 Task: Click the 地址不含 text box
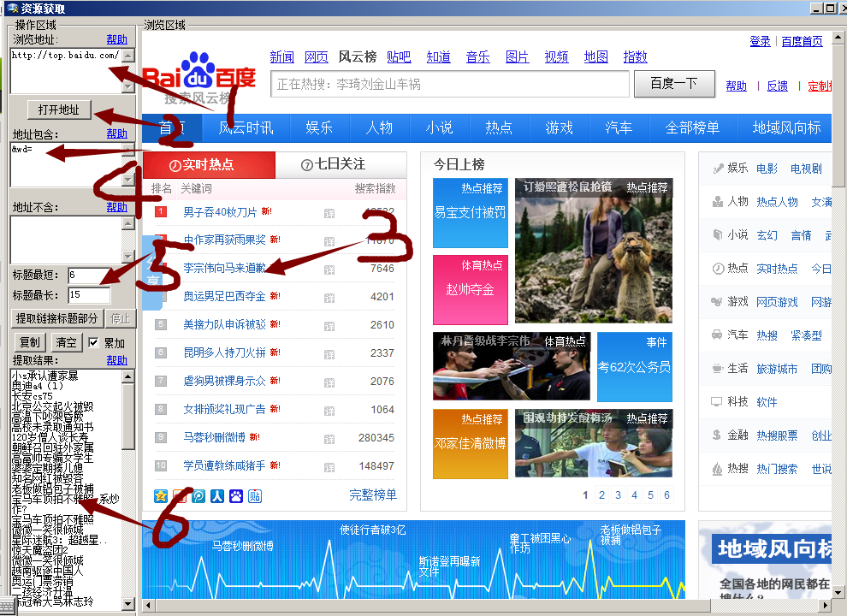click(x=67, y=240)
